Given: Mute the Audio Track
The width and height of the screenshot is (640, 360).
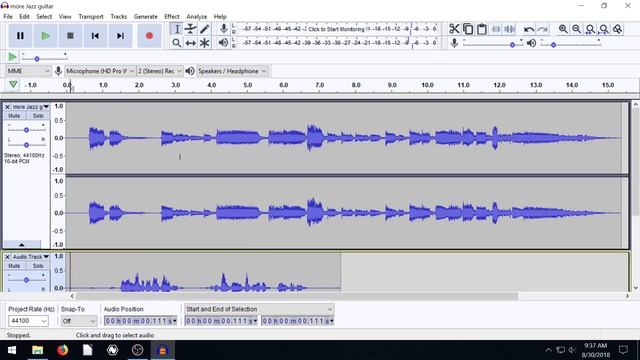Looking at the screenshot, I should [x=14, y=266].
